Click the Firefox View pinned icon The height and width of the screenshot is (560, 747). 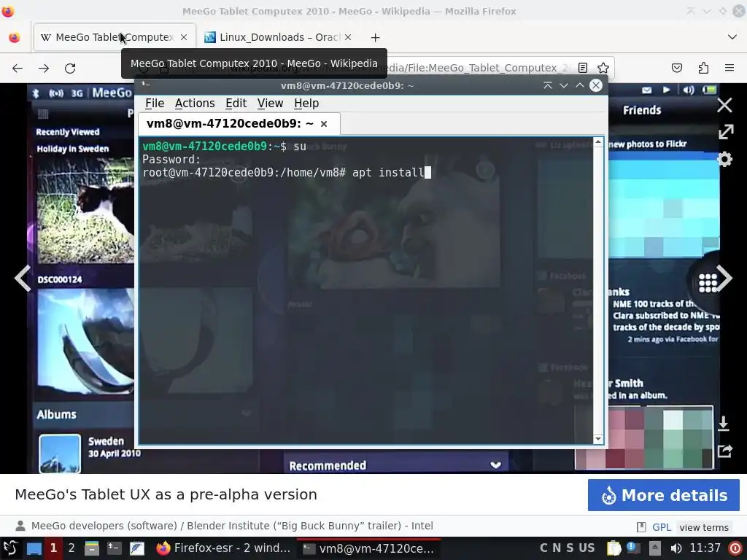click(15, 37)
